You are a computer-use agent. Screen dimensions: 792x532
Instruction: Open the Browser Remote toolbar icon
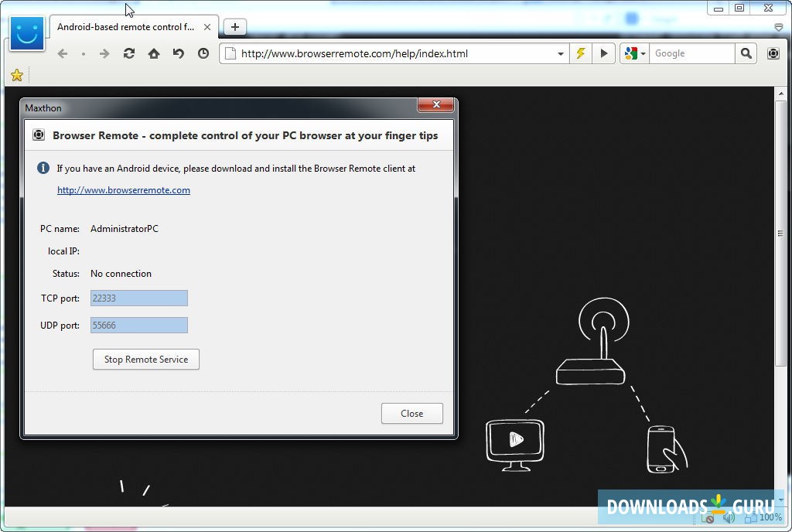pyautogui.click(x=773, y=53)
